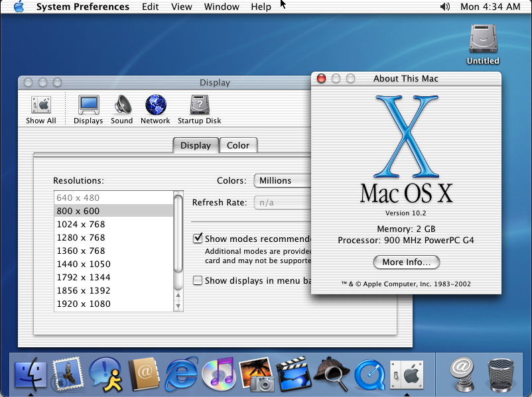532x397 pixels.
Task: Open the Colors Millions dropdown
Action: [x=283, y=180]
